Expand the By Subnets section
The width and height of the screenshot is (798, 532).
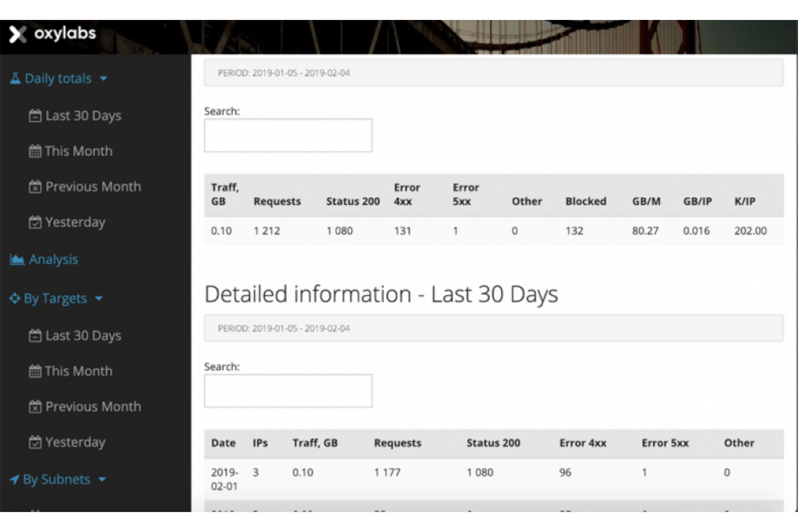coord(57,479)
